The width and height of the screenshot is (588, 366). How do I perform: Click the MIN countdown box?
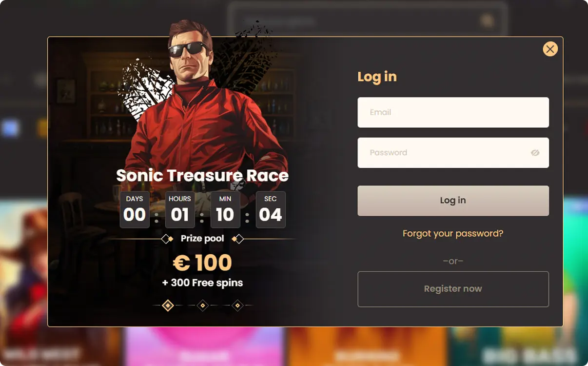(225, 210)
